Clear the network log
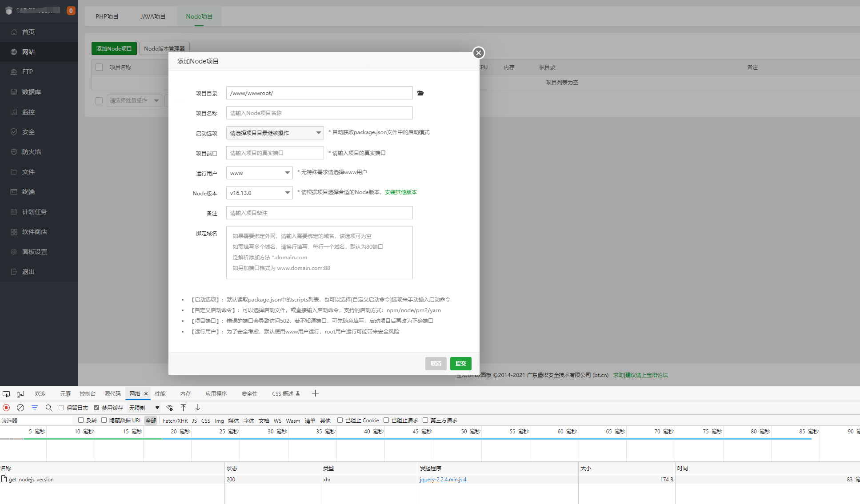 pos(20,408)
